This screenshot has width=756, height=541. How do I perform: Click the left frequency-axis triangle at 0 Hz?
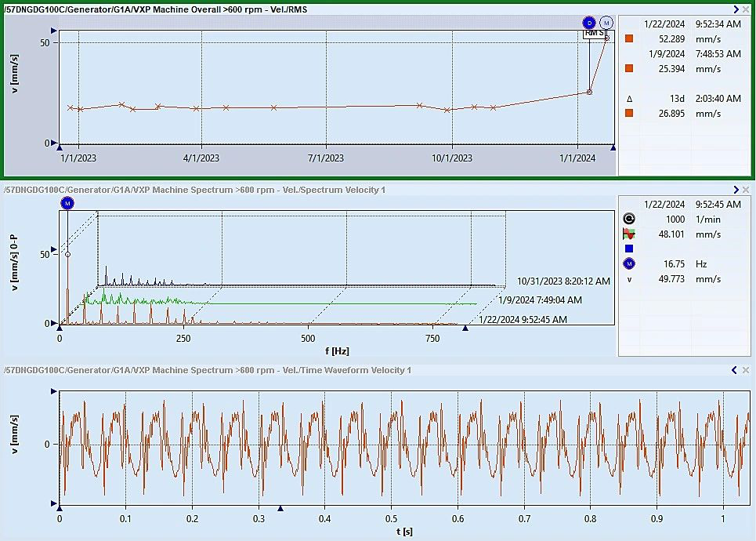(60, 329)
